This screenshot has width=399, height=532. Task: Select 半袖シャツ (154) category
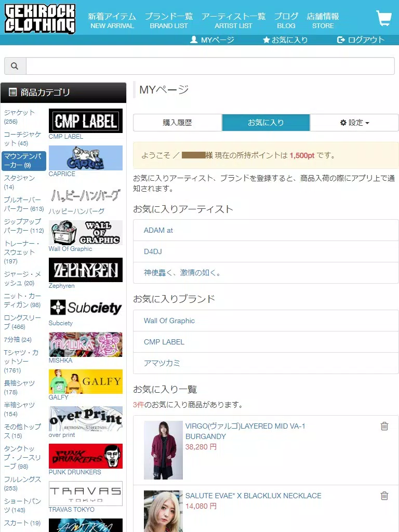pyautogui.click(x=19, y=409)
